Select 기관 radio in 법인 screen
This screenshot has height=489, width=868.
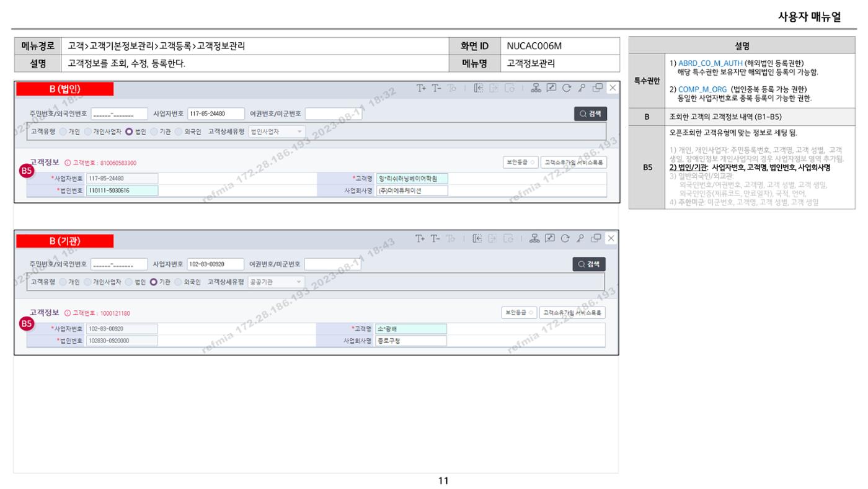tap(153, 132)
